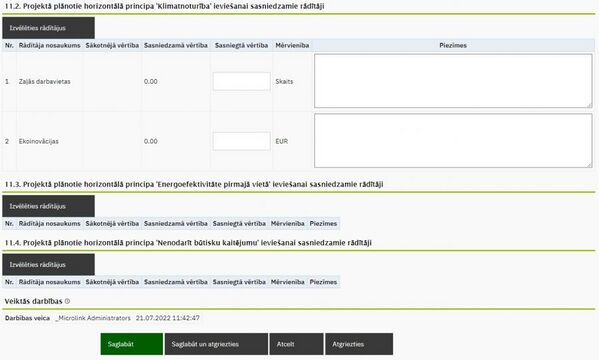The height and width of the screenshot is (360, 599).
Task: Click Sākotnējā vērtība header in 11.4 table
Action: (x=112, y=282)
